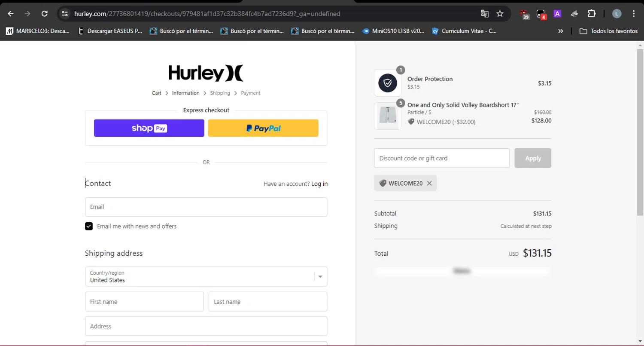Click the Calculated at next step text
This screenshot has height=346, width=644.
tap(526, 226)
